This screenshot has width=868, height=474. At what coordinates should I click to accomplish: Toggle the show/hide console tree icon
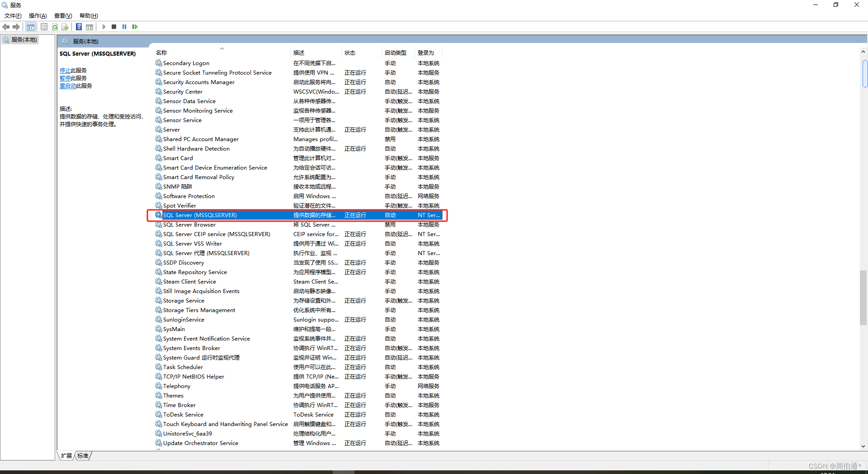31,27
